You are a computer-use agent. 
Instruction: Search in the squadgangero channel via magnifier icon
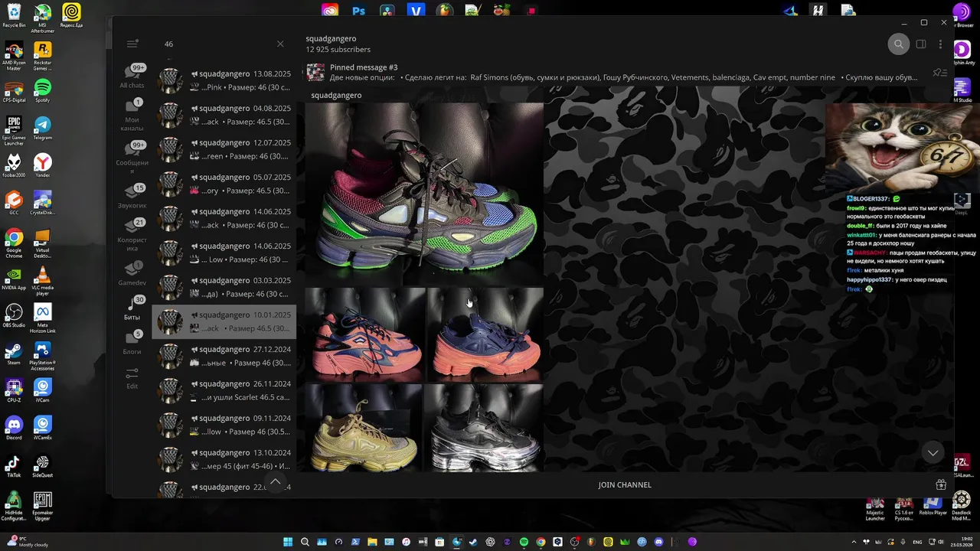(x=899, y=44)
